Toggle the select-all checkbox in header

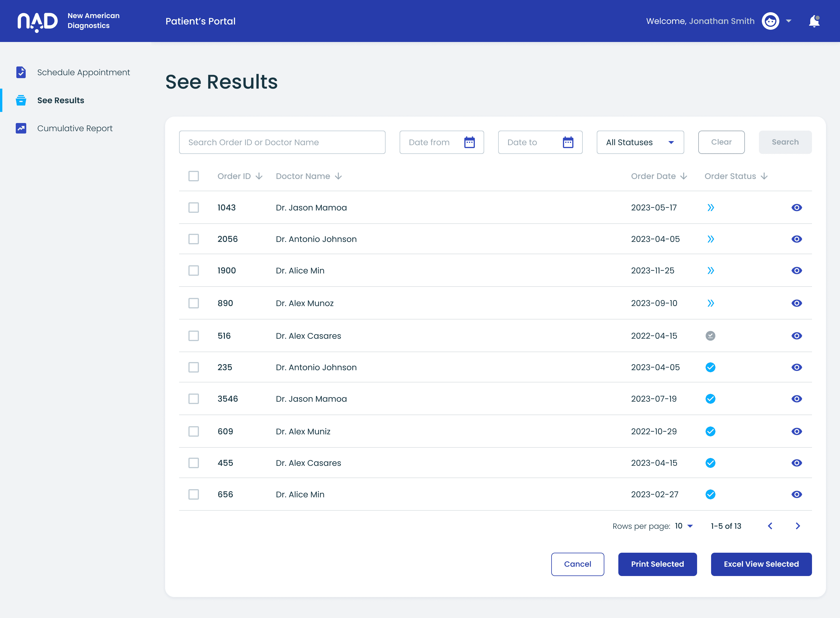tap(194, 176)
